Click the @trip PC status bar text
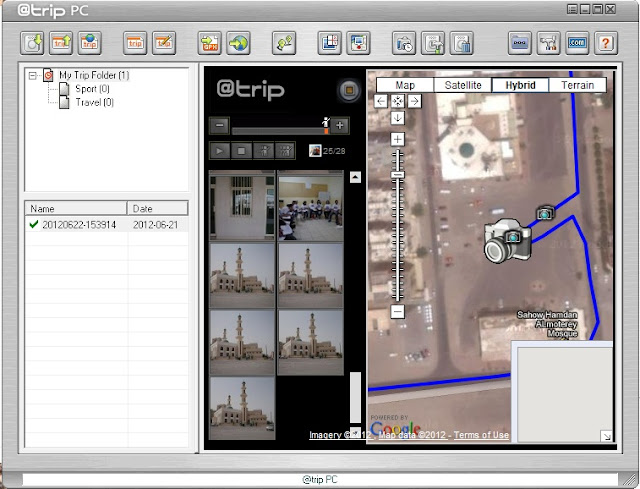The width and height of the screenshot is (640, 489). pos(320,479)
